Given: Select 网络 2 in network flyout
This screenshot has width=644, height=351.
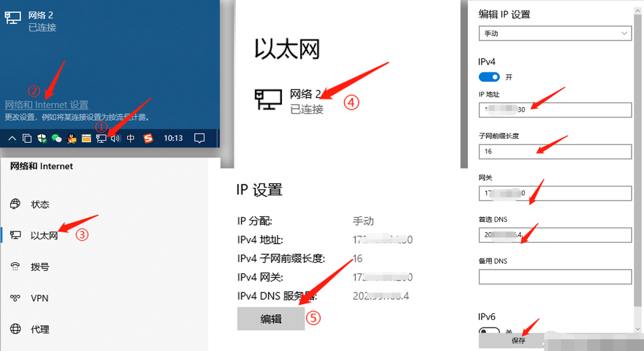Looking at the screenshot, I should click(40, 15).
